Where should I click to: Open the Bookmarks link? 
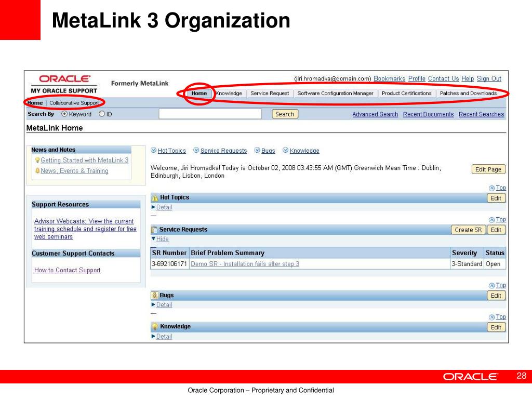[390, 79]
